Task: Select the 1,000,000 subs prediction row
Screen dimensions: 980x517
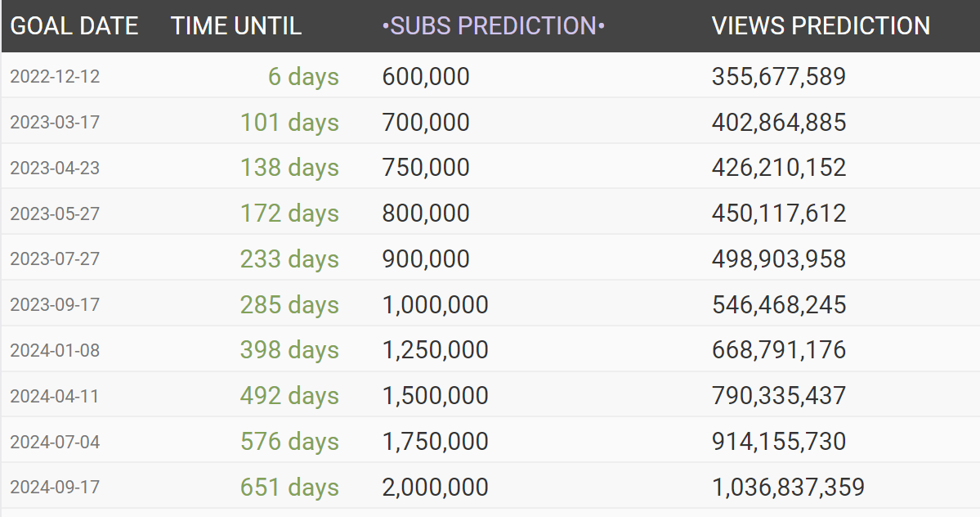Action: [x=490, y=304]
